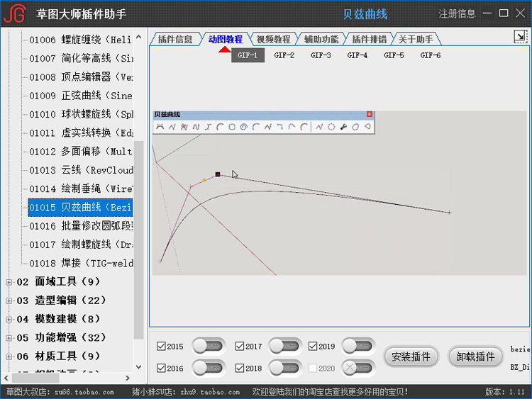The image size is (532, 399).
Task: Click the horizontal scrollbar right arrow
Action: [x=128, y=378]
